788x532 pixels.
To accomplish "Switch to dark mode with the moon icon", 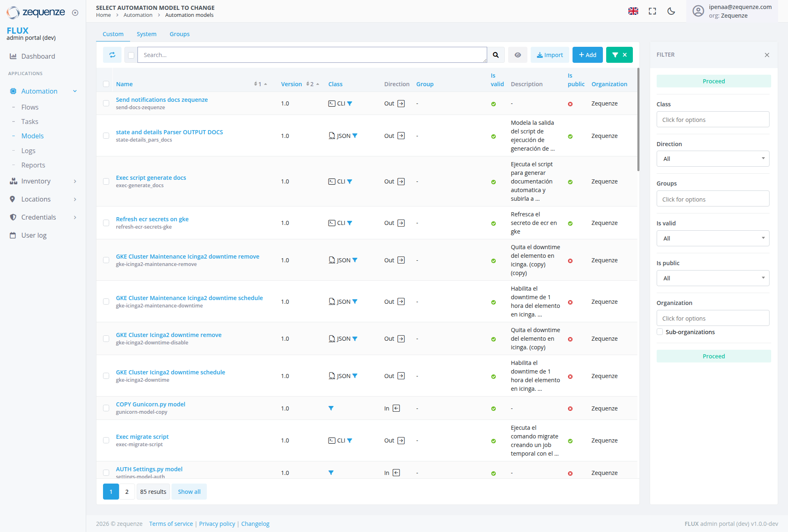I will tap(671, 11).
